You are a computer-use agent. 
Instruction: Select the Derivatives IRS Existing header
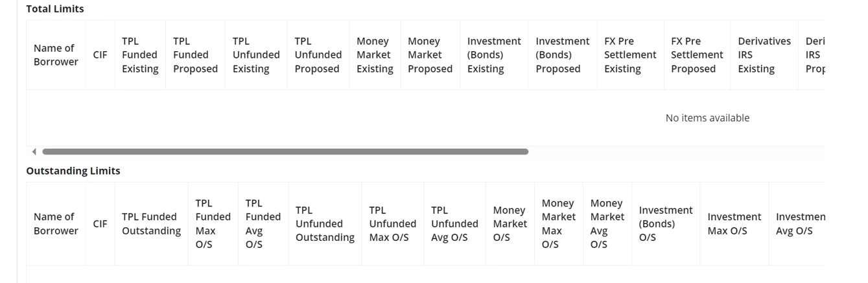pyautogui.click(x=764, y=55)
